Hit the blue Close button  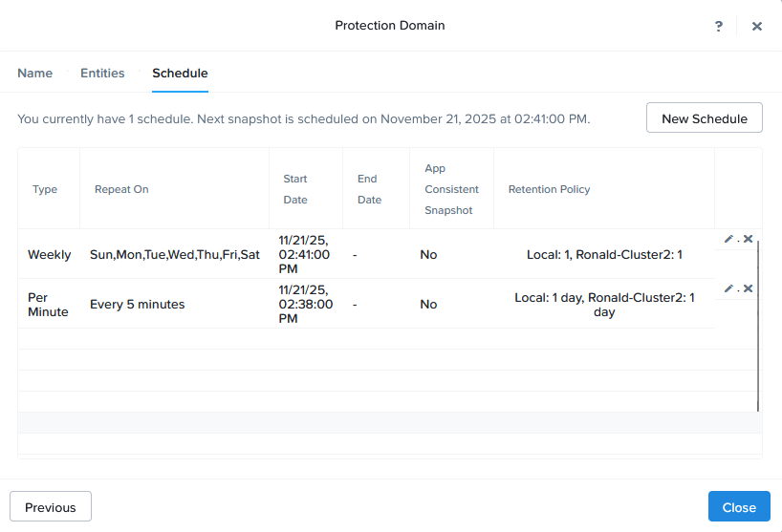pos(739,507)
